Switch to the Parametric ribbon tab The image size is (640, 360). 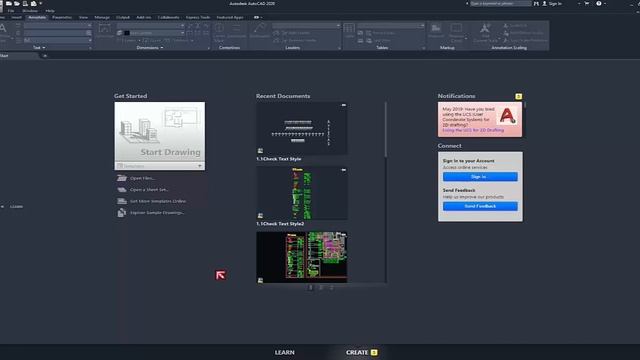pos(62,18)
